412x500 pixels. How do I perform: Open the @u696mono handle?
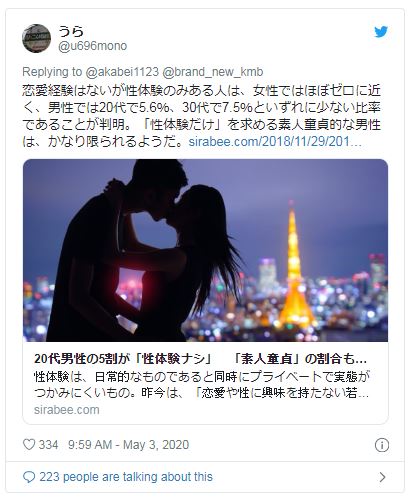coord(92,46)
